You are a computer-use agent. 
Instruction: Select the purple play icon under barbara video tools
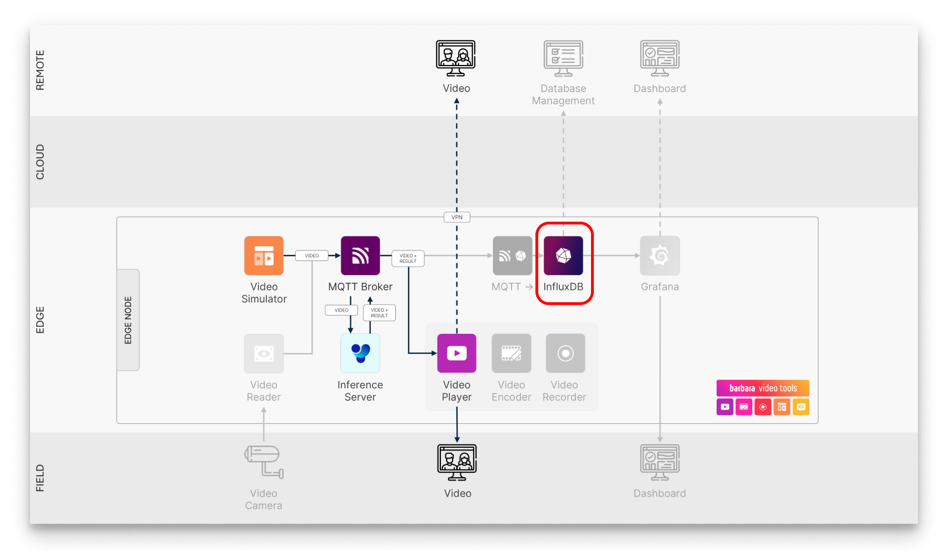[724, 407]
